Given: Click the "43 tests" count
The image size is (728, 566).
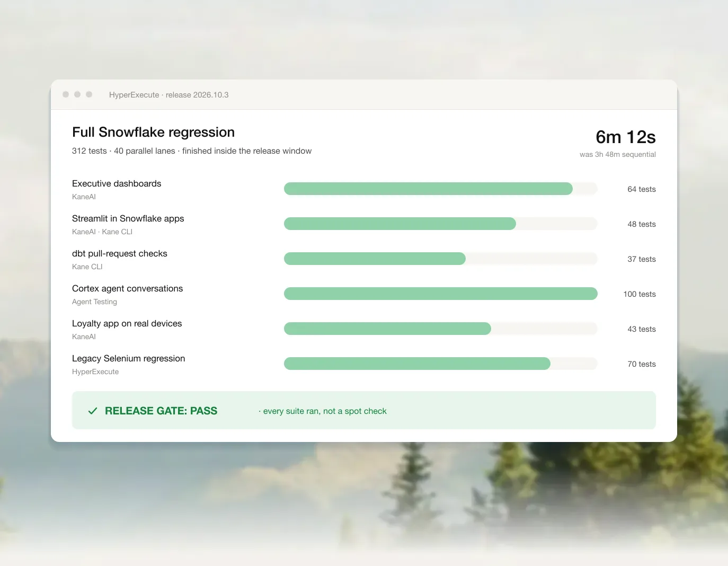Looking at the screenshot, I should [642, 329].
